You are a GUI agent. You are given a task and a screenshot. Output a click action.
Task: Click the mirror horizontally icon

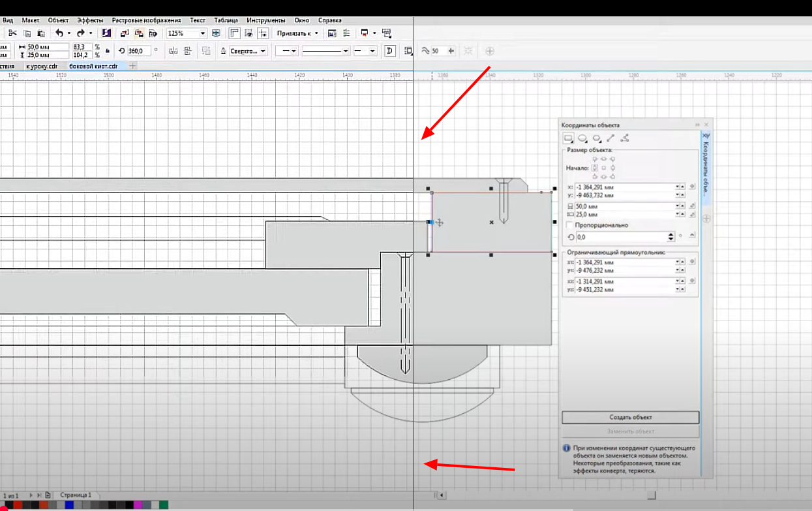[x=173, y=51]
